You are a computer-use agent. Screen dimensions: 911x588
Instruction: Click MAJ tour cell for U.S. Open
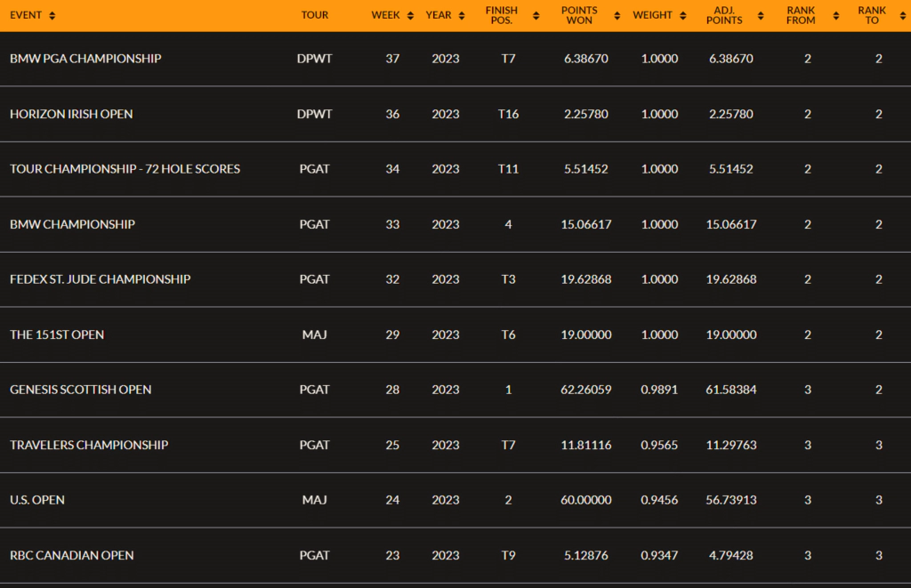pyautogui.click(x=314, y=500)
